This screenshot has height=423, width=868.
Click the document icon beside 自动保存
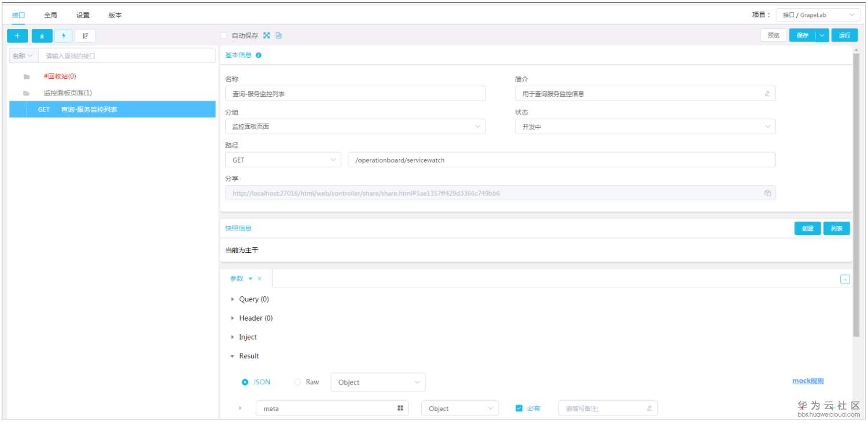pyautogui.click(x=278, y=35)
